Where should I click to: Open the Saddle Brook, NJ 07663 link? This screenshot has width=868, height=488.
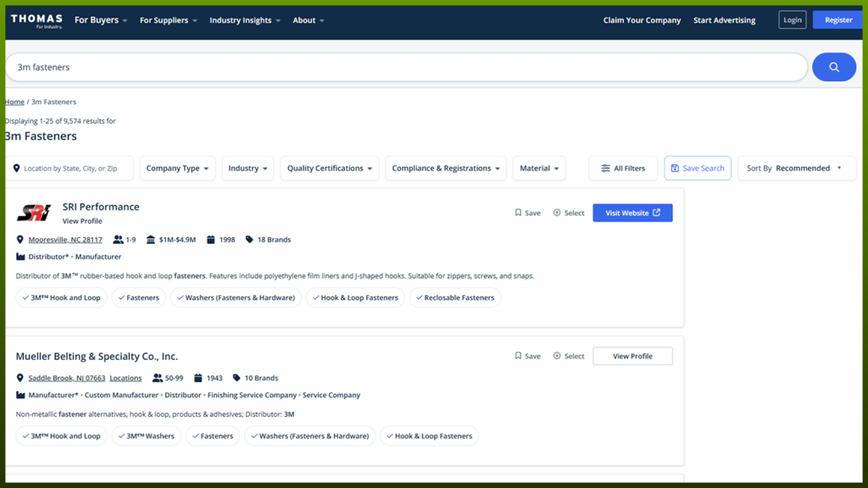point(66,378)
